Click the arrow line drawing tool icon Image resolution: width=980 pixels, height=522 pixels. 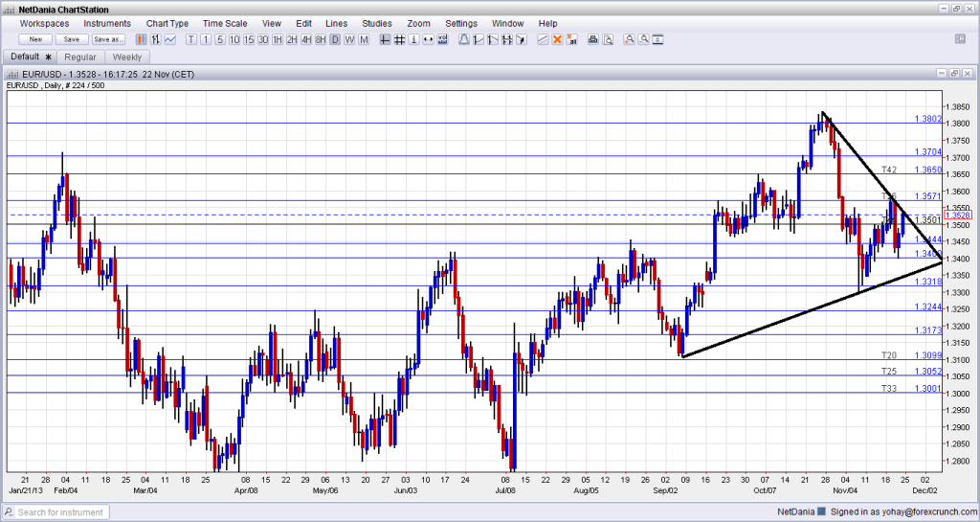[x=522, y=39]
